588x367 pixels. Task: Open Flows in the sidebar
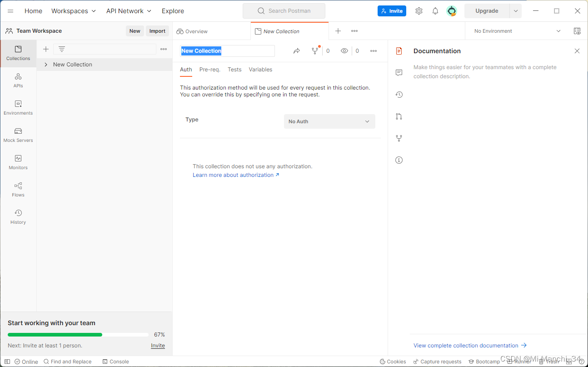click(18, 190)
